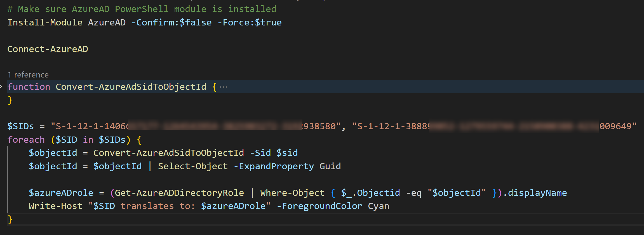The width and height of the screenshot is (644, 235).
Task: Click the function keyword on the folded line
Action: click(x=29, y=87)
